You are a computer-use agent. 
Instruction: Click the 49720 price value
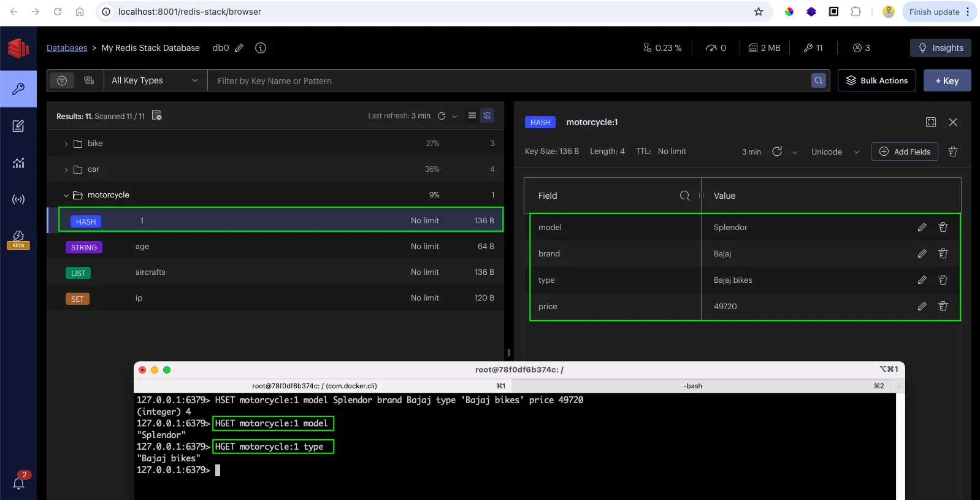pos(725,306)
